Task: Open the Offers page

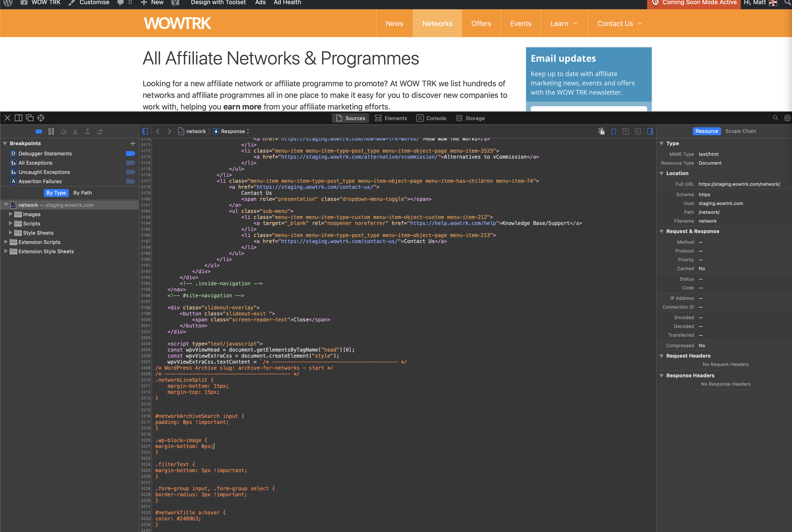Action: [x=481, y=23]
